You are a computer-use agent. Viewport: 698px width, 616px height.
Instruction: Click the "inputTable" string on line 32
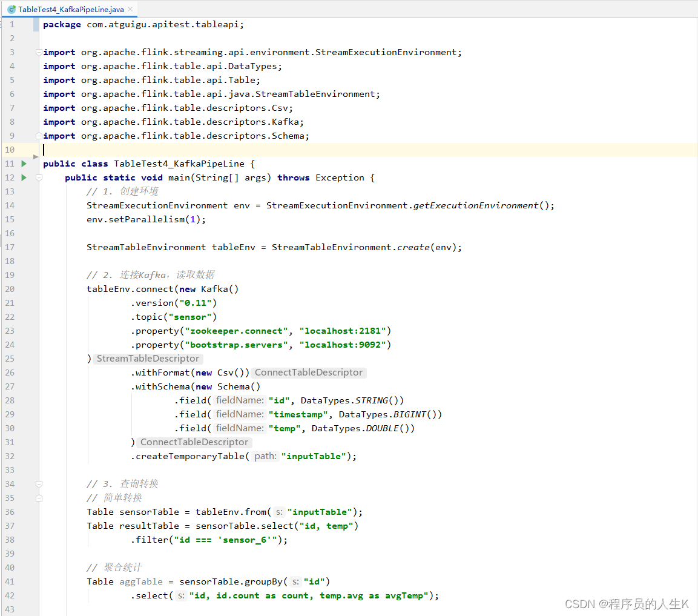314,456
